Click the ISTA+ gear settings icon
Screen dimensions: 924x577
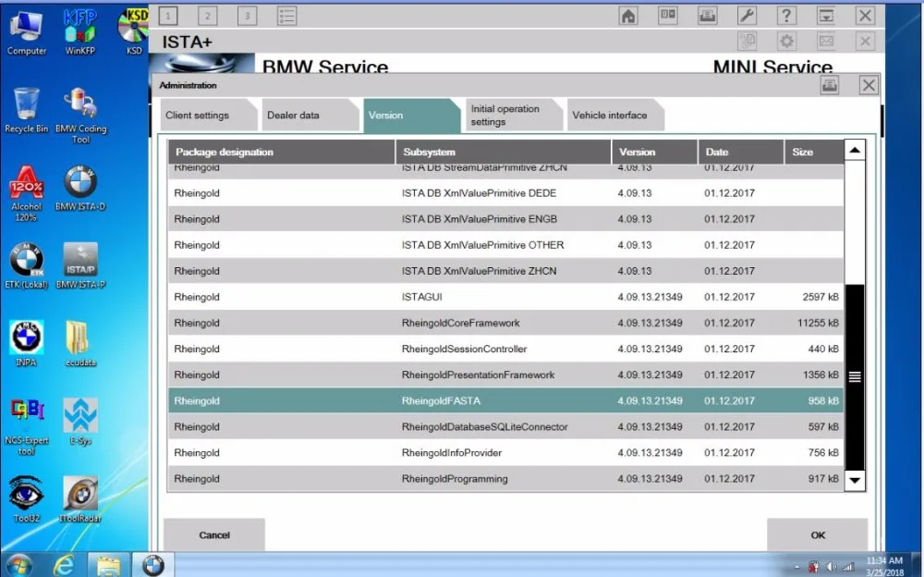tap(786, 42)
